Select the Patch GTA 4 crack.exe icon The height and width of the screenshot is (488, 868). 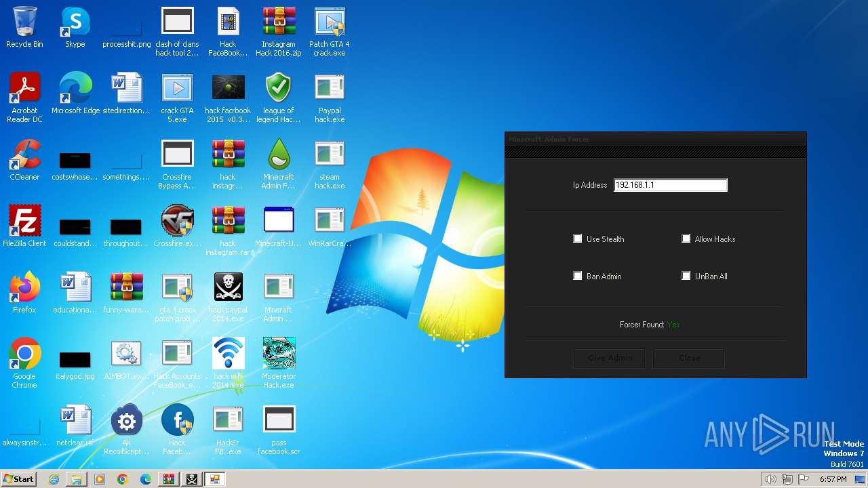point(330,31)
